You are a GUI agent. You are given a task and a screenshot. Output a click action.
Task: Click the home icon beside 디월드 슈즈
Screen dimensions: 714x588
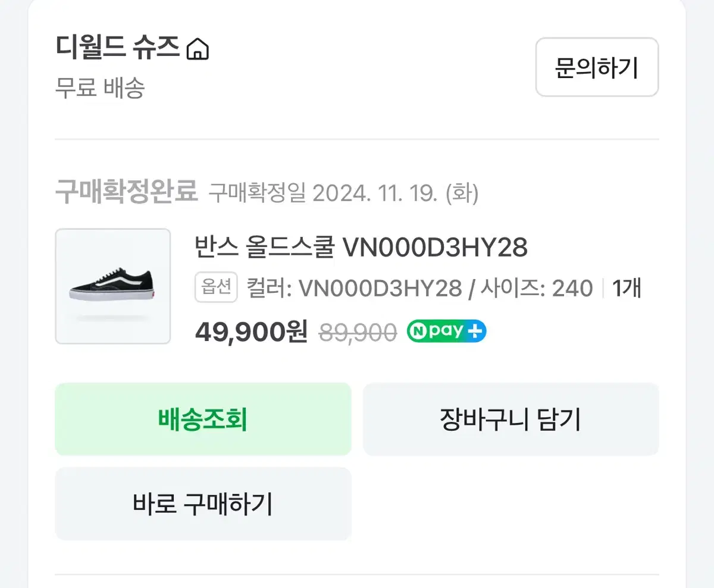pos(198,49)
